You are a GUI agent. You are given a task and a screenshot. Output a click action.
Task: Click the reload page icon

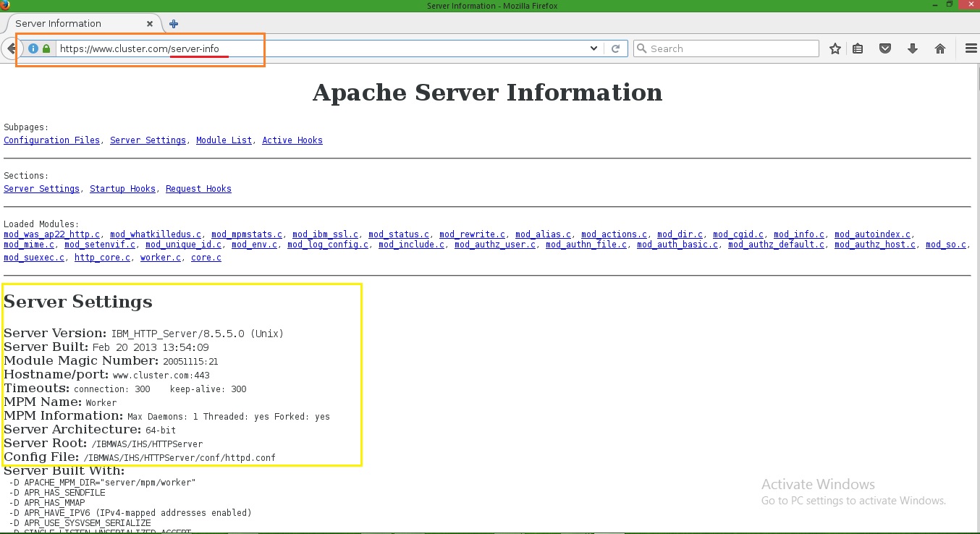click(616, 48)
